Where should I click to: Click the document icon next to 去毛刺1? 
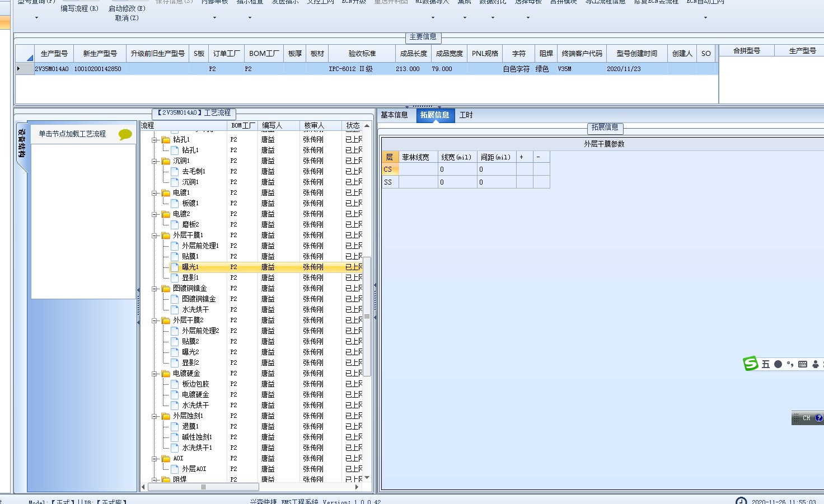tap(175, 171)
